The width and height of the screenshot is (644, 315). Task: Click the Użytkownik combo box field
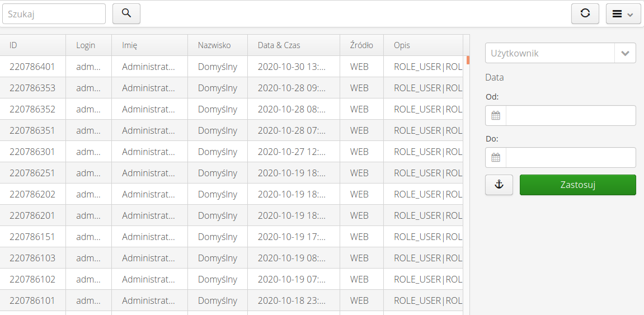549,54
